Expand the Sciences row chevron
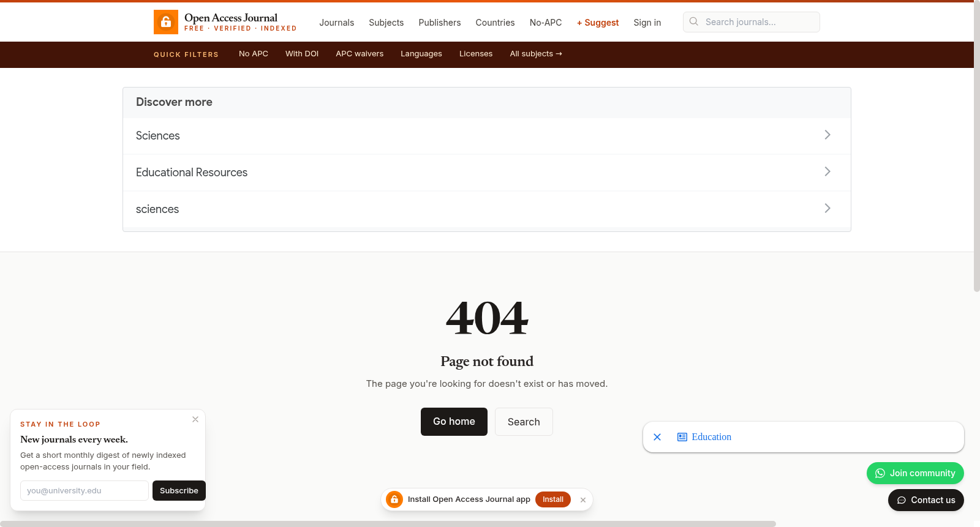980x527 pixels. pos(827,135)
